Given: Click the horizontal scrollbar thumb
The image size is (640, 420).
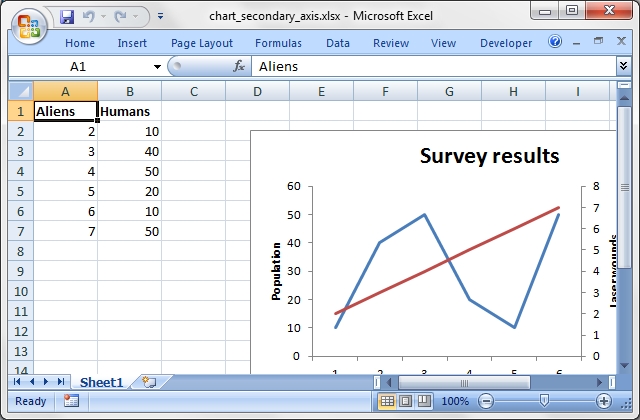Looking at the screenshot, I should click(x=464, y=382).
